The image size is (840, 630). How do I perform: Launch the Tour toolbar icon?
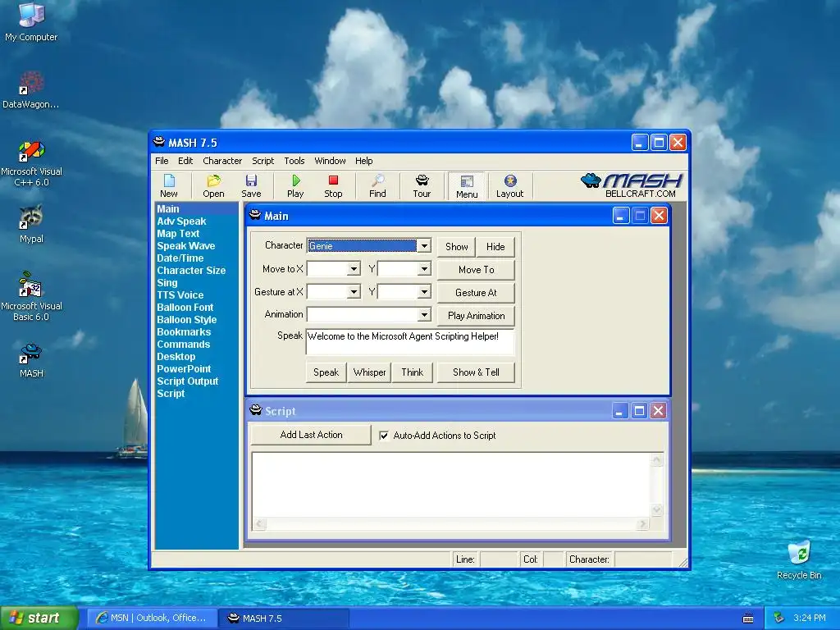click(422, 186)
